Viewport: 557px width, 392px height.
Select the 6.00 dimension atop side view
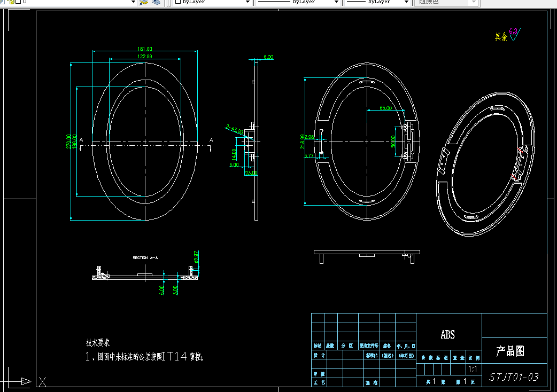pyautogui.click(x=268, y=57)
